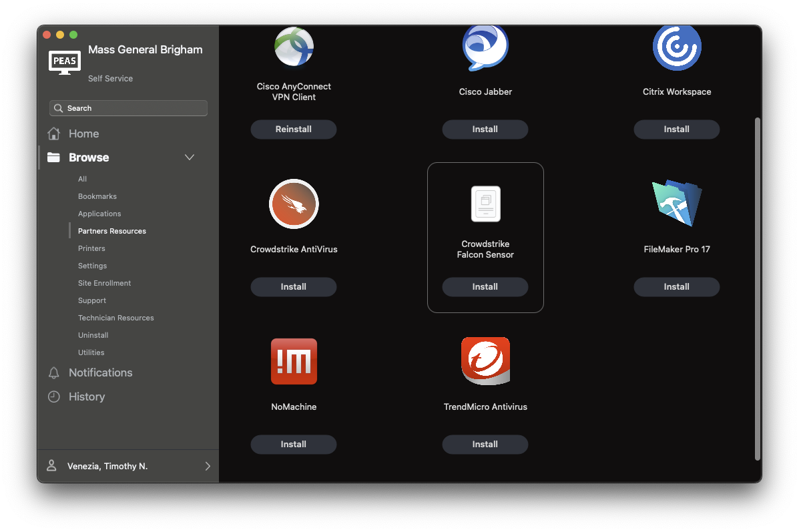Viewport: 799px width, 532px height.
Task: Install Crowdstrike Falcon Sensor
Action: tap(485, 287)
